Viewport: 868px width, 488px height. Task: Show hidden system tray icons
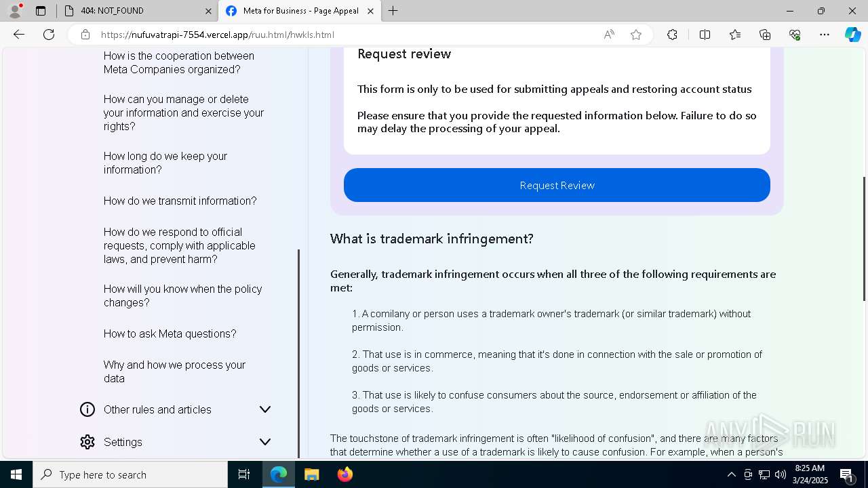731,474
